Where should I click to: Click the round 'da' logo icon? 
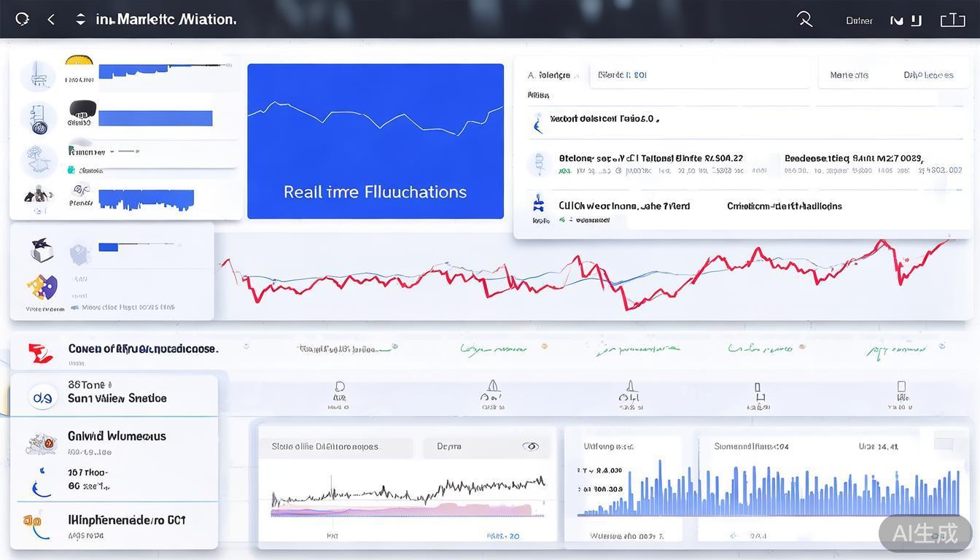42,397
